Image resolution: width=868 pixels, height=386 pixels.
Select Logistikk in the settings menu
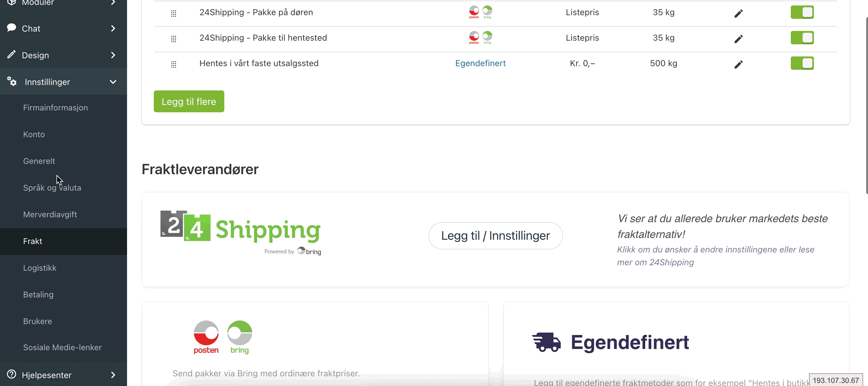[40, 268]
